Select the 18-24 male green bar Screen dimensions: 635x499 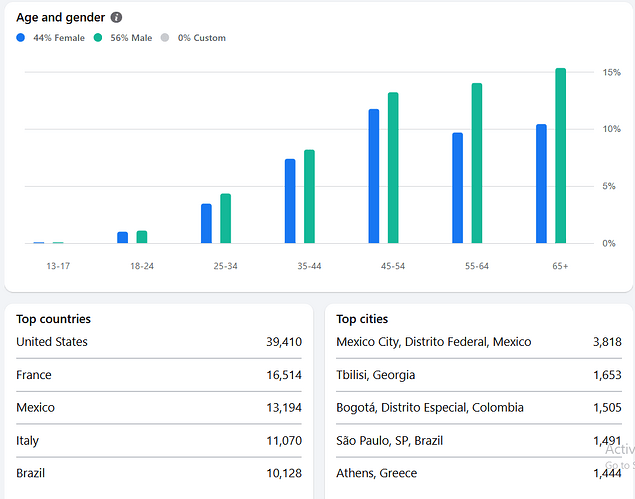coord(142,237)
